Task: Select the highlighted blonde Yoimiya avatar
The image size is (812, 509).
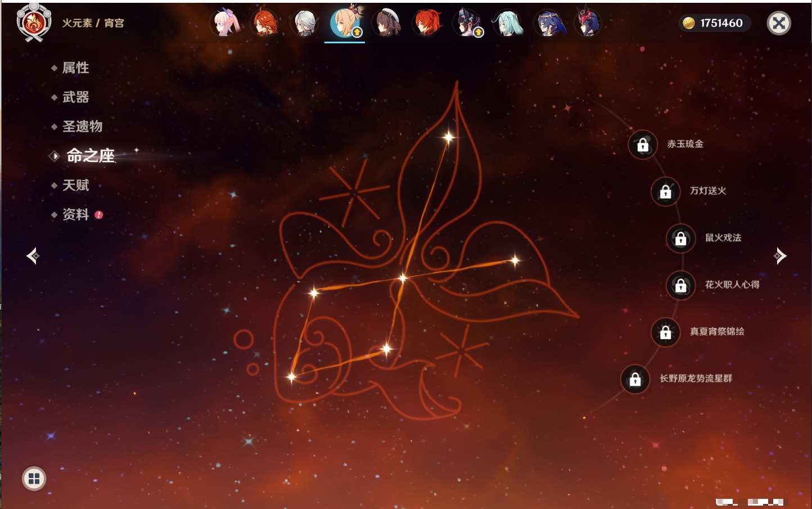Action: 345,22
